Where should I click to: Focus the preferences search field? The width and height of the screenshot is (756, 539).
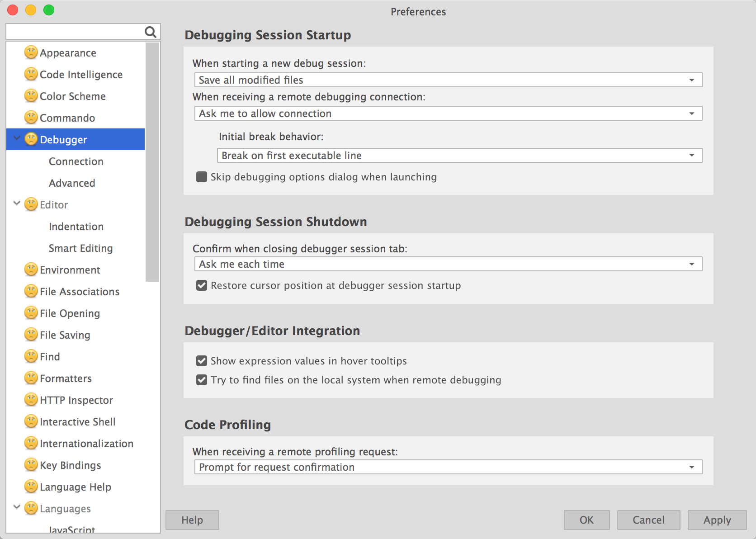(x=75, y=32)
